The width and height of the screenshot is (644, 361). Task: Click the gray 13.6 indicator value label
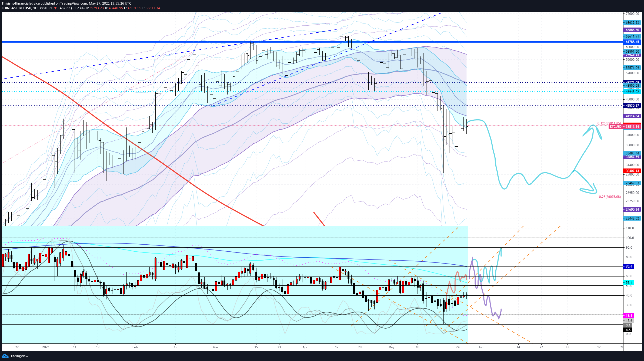[629, 321]
